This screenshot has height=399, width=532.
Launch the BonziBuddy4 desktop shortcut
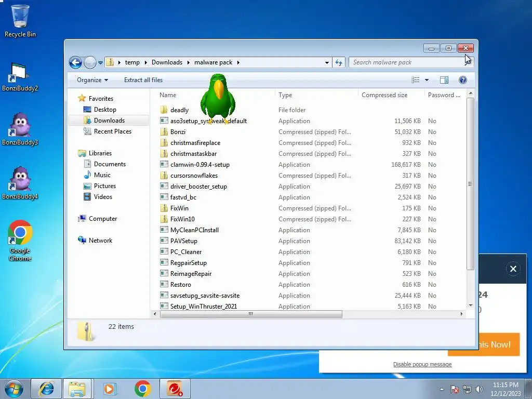pos(20,183)
